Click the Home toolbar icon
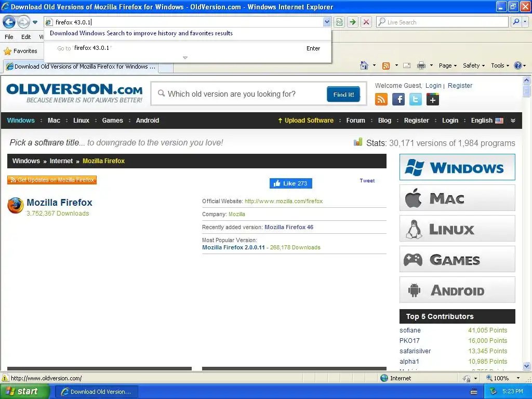The image size is (532, 399). [x=364, y=65]
